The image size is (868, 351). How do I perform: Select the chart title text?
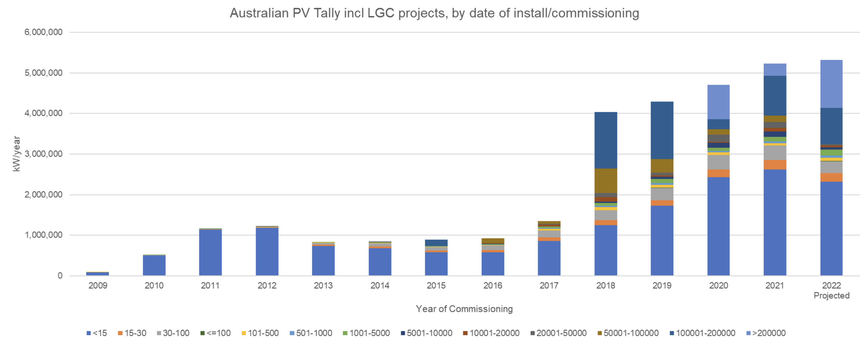pos(434,14)
